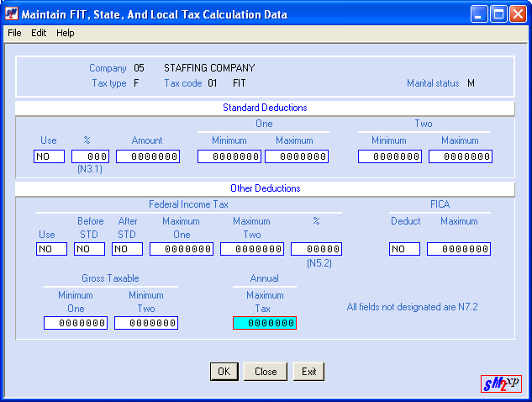Select the Two Maximum deduction field
Screen dimensions: 532x402
point(460,156)
